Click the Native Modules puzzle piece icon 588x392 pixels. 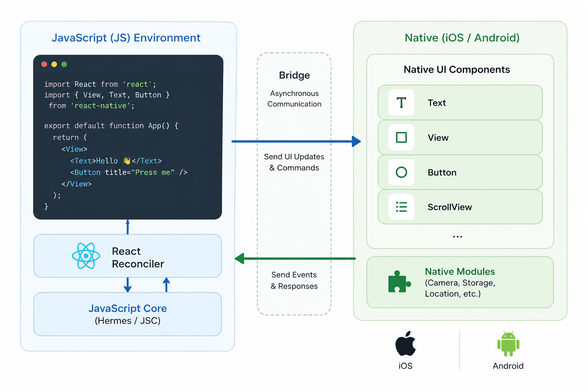coord(399,282)
